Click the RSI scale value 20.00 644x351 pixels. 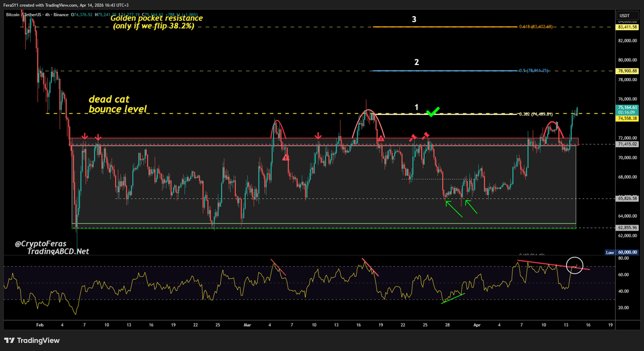(x=624, y=307)
